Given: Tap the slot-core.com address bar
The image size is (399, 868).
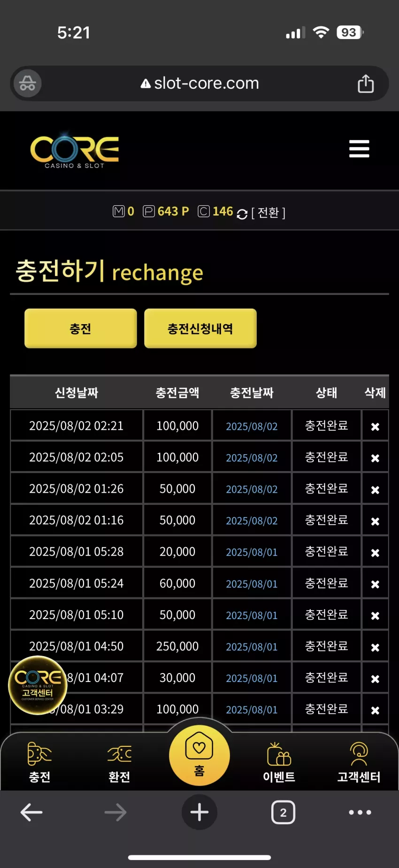Looking at the screenshot, I should pyautogui.click(x=199, y=84).
